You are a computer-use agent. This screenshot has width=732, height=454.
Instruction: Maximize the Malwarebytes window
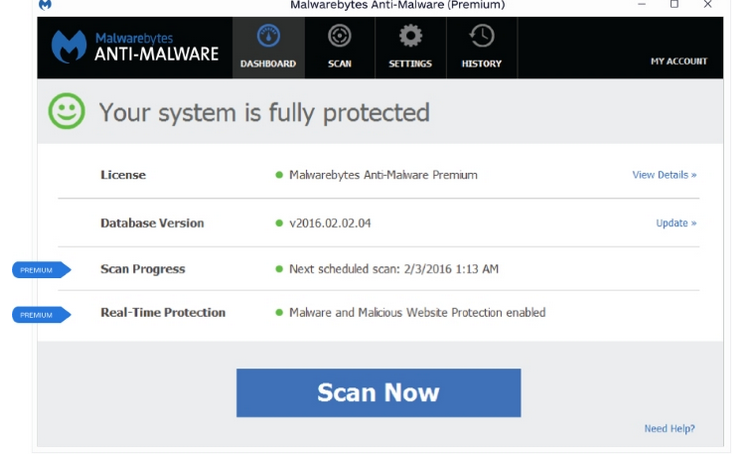[x=674, y=5]
